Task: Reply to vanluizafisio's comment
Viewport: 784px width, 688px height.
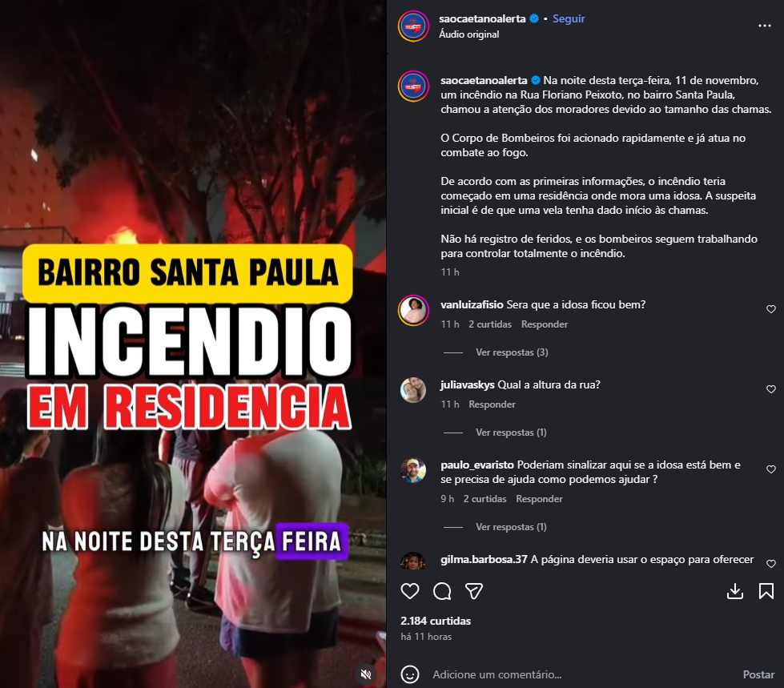Action: click(x=545, y=324)
